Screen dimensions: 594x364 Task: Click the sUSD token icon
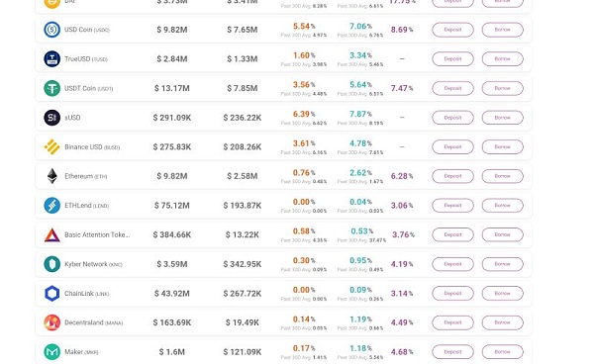tap(51, 118)
